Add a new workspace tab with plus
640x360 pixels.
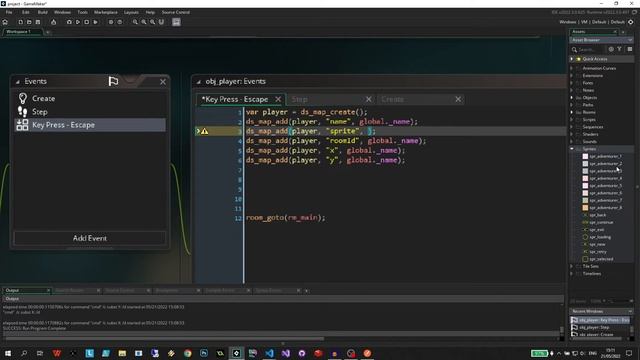(x=48, y=32)
